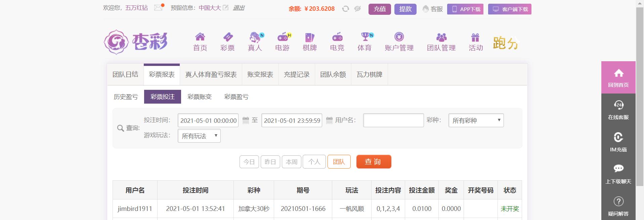This screenshot has width=644, height=220.
Task: Select 彩票账变 sub-tab
Action: (x=200, y=97)
